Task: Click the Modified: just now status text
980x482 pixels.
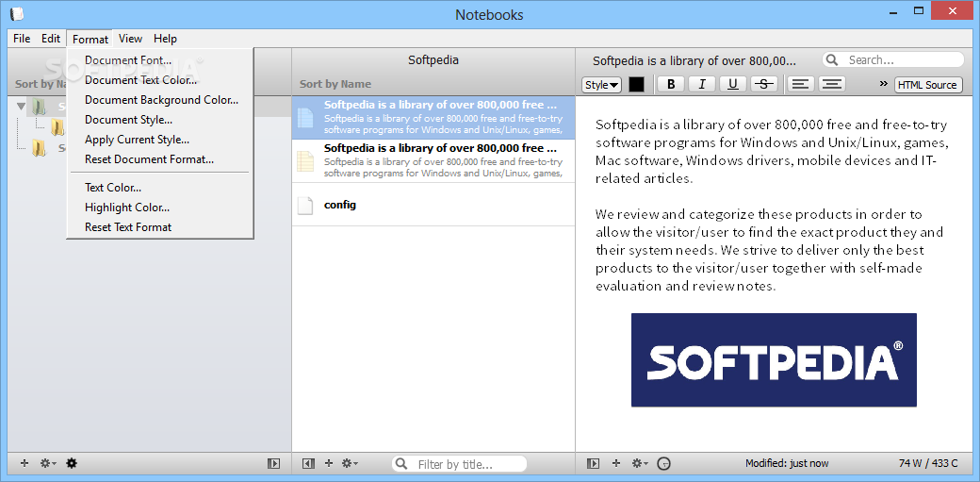Action: pos(787,463)
